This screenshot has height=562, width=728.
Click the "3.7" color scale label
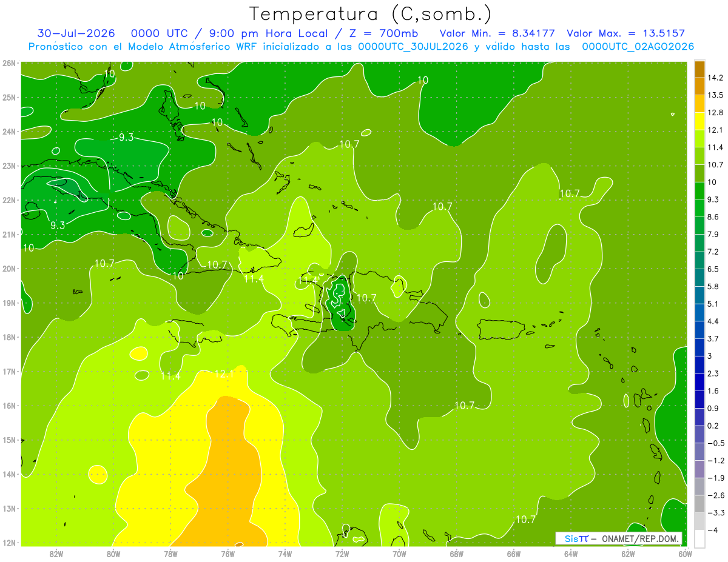point(715,339)
